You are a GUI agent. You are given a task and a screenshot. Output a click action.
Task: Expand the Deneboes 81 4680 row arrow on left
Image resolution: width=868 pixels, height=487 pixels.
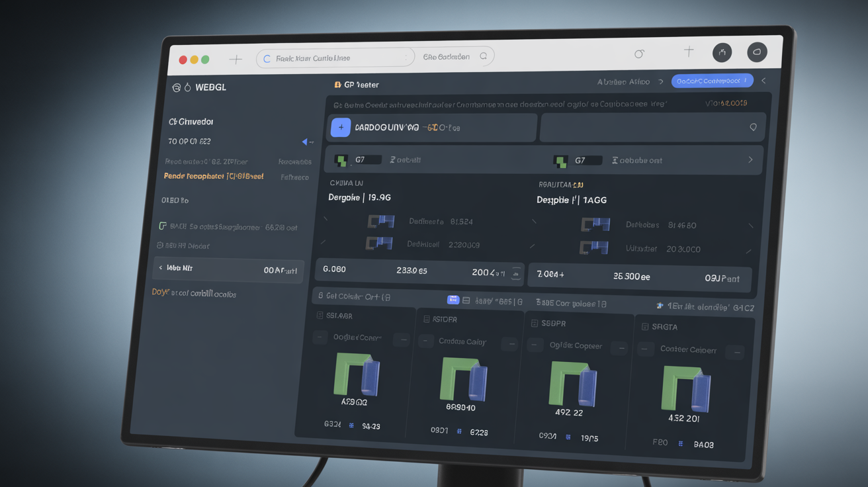click(534, 222)
